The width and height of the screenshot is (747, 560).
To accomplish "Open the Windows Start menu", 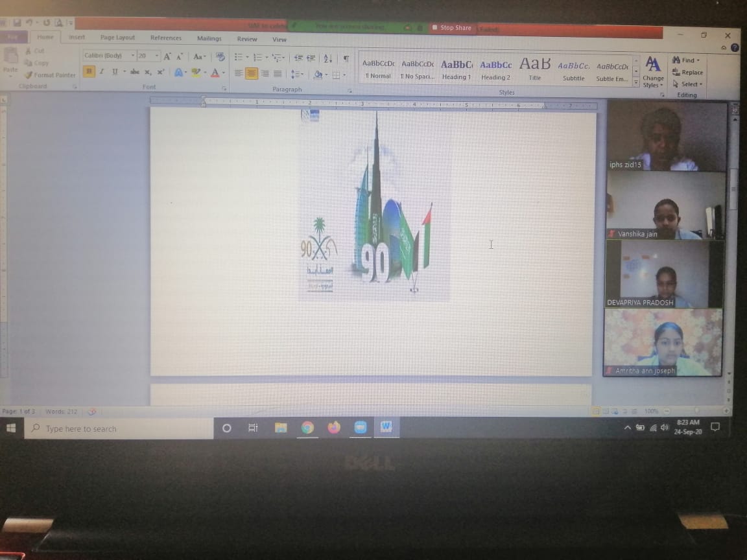I will pos(11,428).
